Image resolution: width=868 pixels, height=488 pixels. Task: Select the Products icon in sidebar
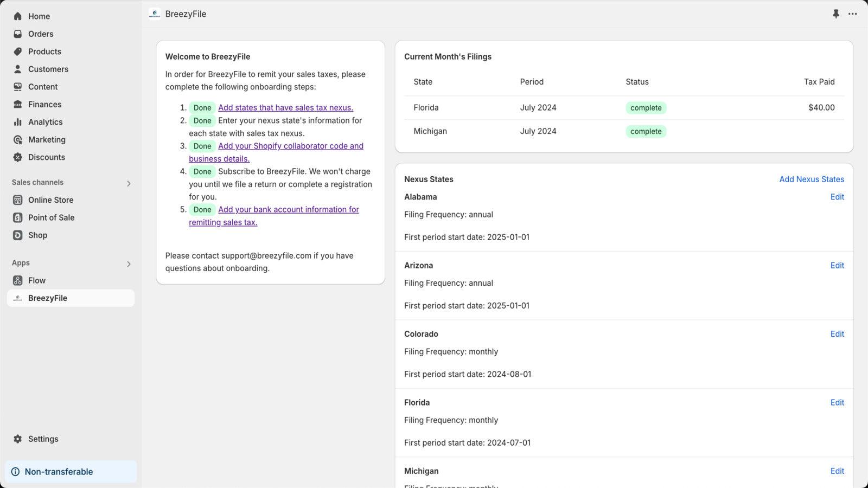coord(17,52)
